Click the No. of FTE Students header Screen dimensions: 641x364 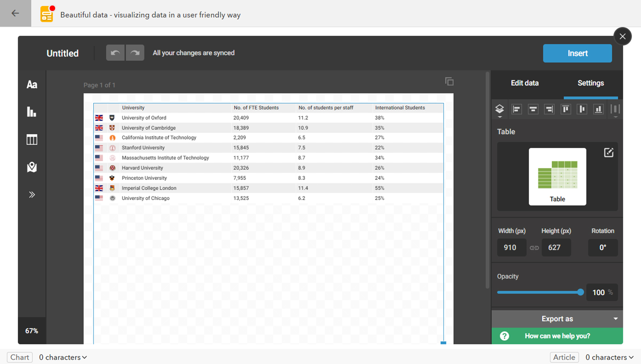[256, 108]
